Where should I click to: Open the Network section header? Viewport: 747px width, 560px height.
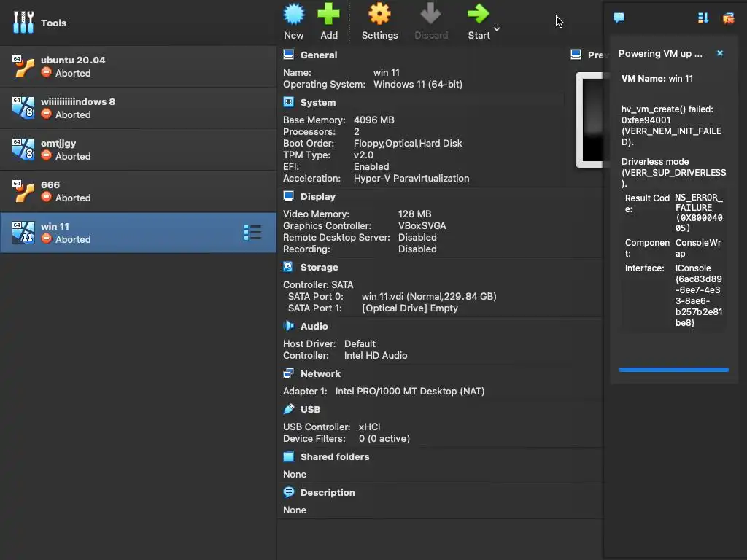point(320,374)
